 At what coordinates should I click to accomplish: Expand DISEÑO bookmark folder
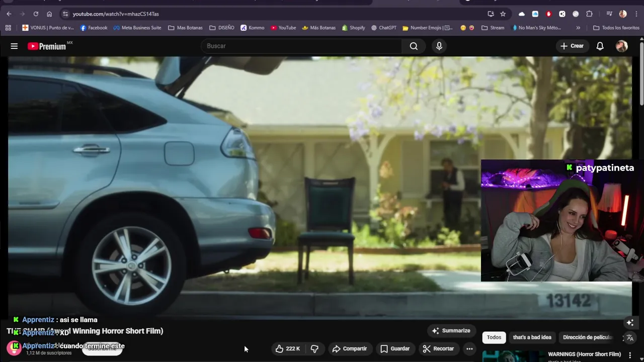[x=222, y=28]
